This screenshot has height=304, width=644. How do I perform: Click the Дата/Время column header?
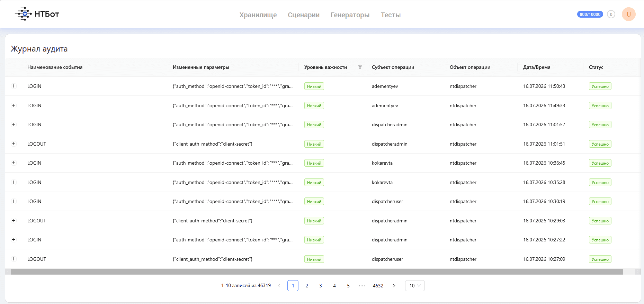coord(537,67)
